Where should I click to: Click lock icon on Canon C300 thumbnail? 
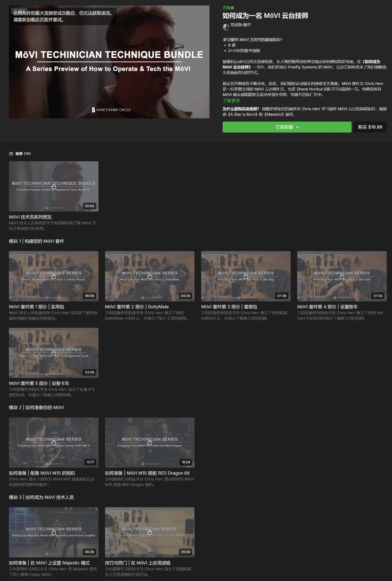click(54, 442)
